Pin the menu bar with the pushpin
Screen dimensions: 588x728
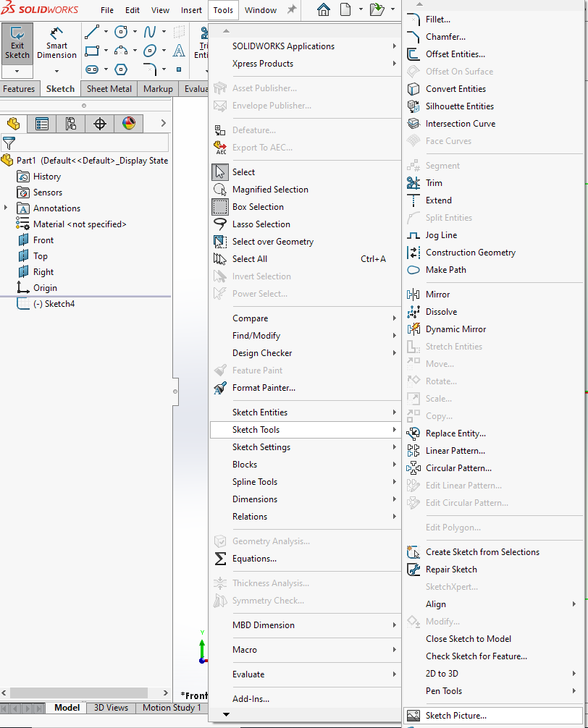pos(292,10)
